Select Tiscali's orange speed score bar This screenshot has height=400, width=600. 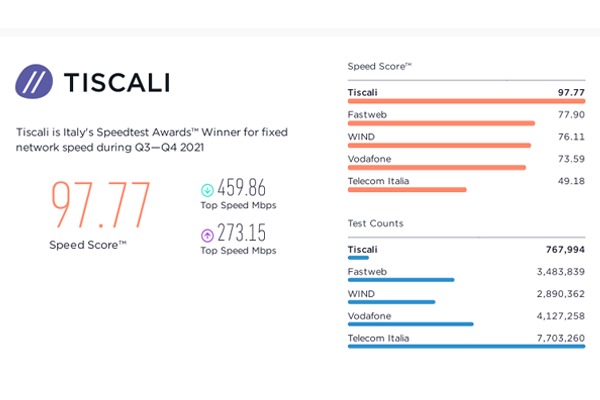450,101
